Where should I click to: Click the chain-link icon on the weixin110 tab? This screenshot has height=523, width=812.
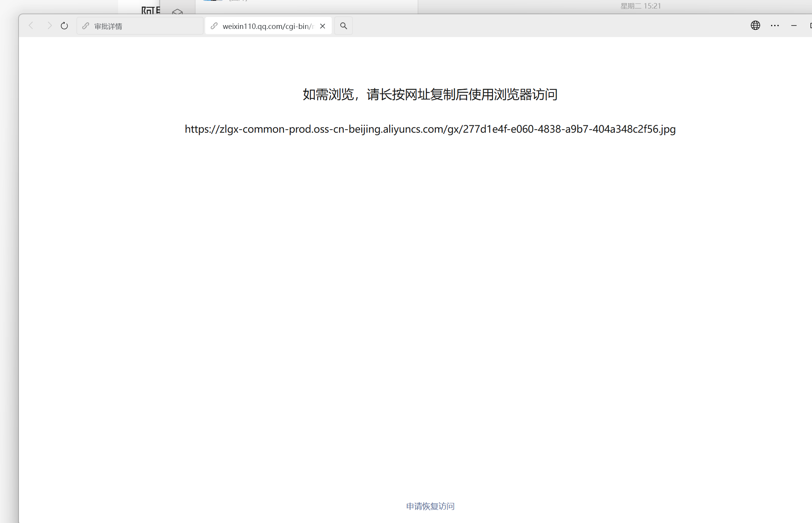click(214, 26)
